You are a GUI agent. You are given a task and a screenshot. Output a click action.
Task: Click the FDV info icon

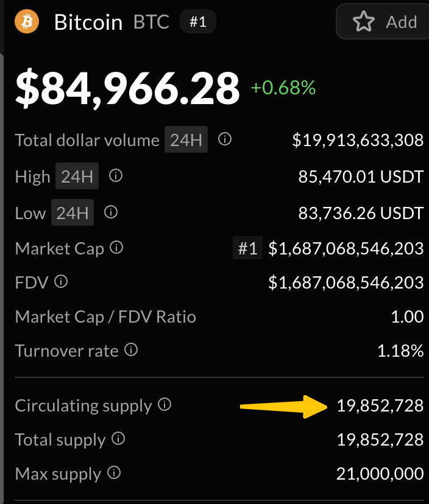[61, 282]
